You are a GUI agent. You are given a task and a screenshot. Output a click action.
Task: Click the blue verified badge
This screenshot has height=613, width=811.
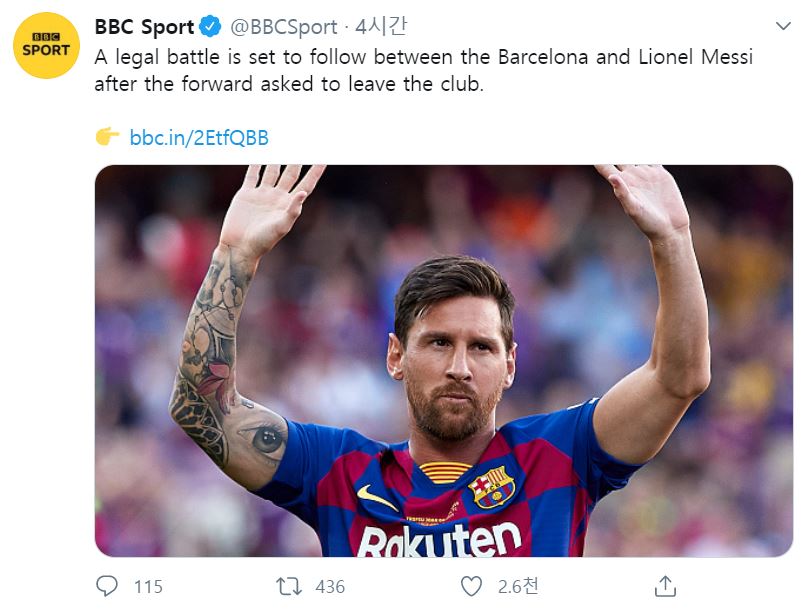(211, 27)
